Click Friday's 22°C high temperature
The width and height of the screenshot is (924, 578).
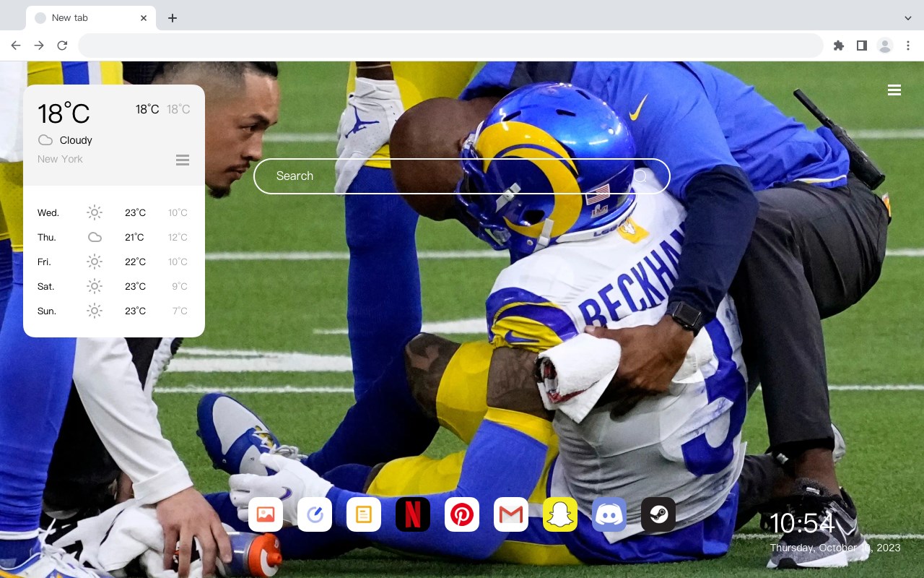[135, 262]
